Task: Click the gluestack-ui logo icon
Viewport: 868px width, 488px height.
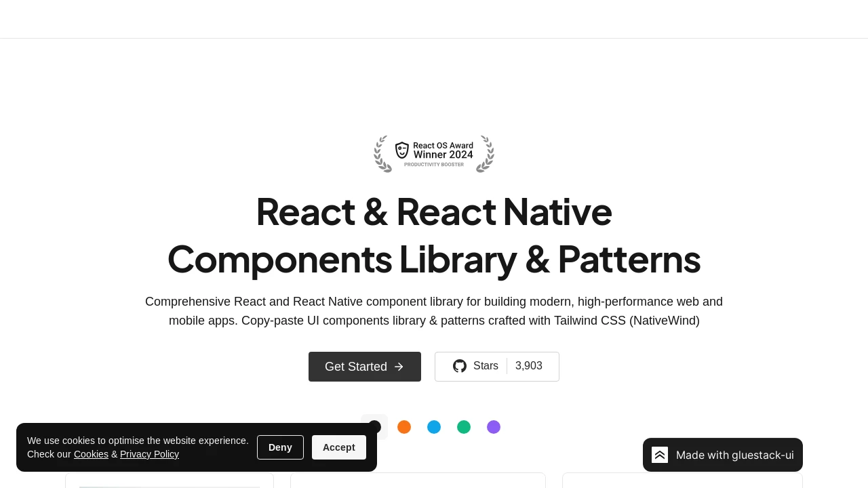Action: (660, 455)
